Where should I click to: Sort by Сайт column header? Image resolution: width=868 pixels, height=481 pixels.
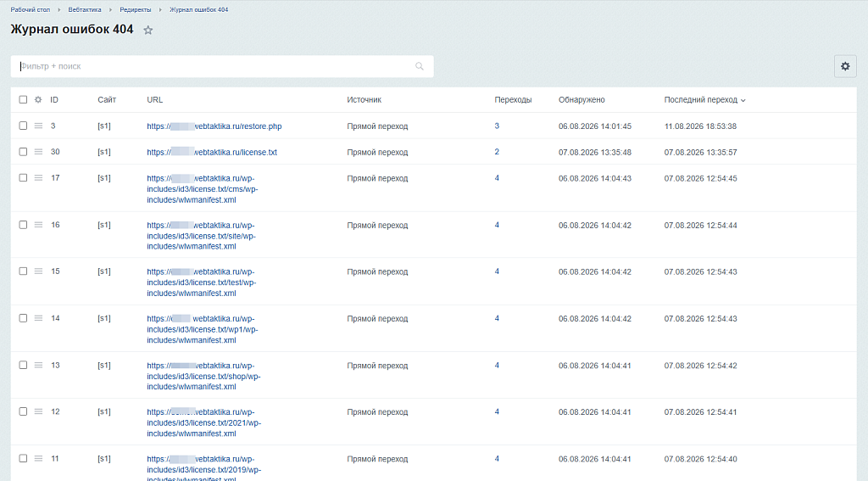point(107,100)
